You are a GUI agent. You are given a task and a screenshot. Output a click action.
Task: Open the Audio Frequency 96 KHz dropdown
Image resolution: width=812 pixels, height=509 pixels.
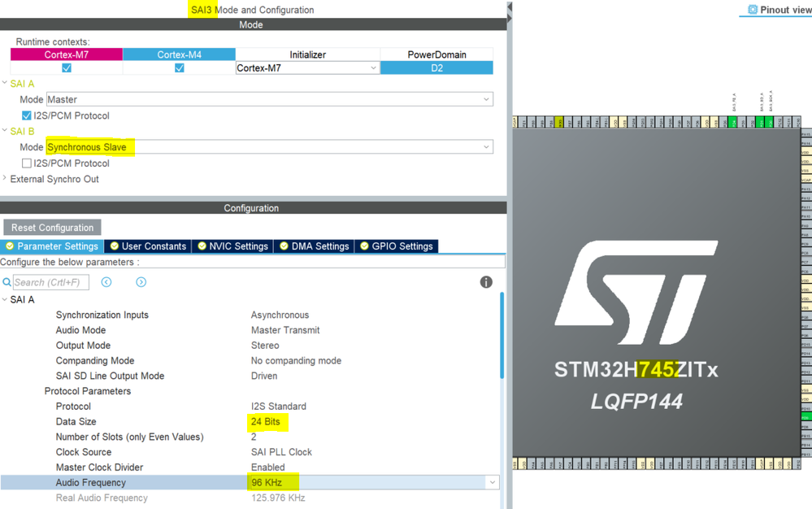[373, 483]
